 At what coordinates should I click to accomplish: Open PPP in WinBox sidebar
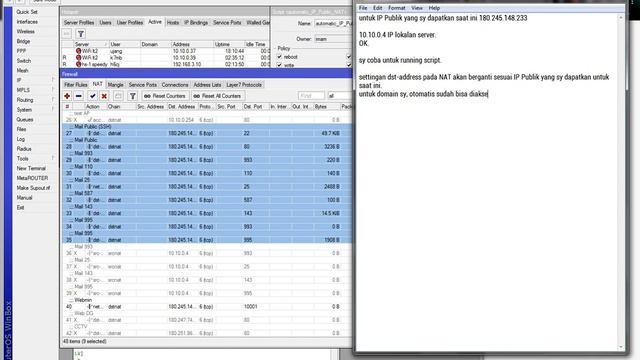(x=21, y=51)
